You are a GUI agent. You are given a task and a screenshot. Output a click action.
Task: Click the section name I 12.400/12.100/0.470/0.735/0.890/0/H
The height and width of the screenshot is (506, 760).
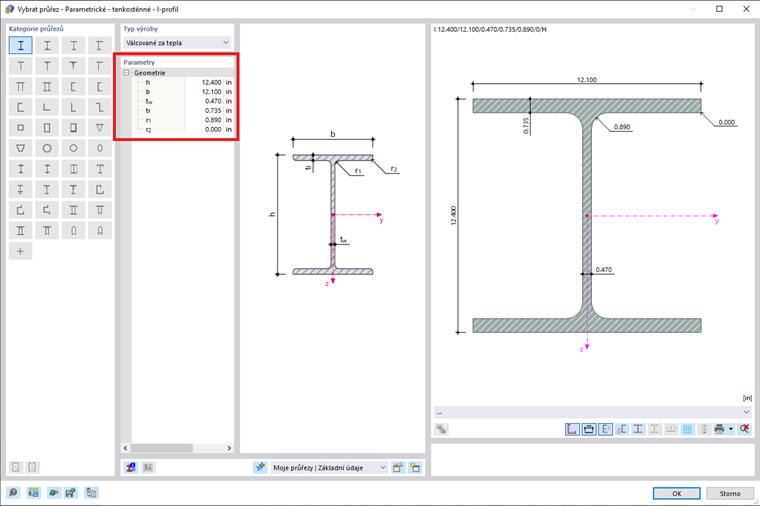coord(490,30)
